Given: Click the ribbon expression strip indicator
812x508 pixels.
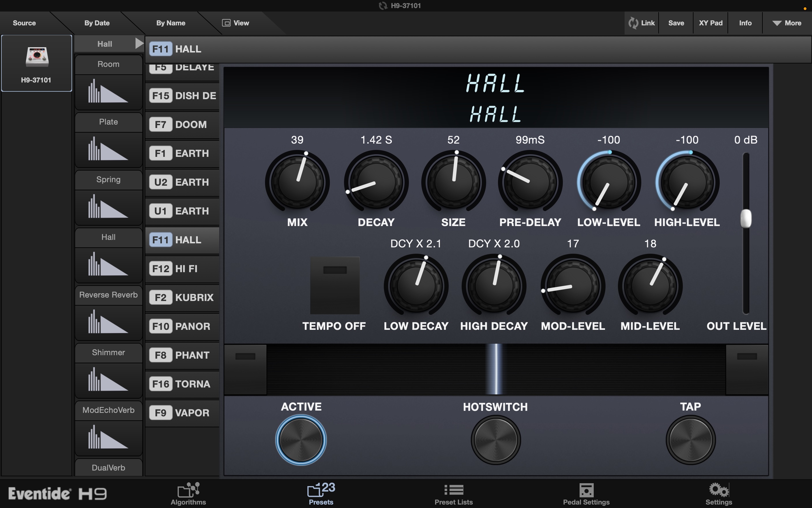Looking at the screenshot, I should (496, 369).
